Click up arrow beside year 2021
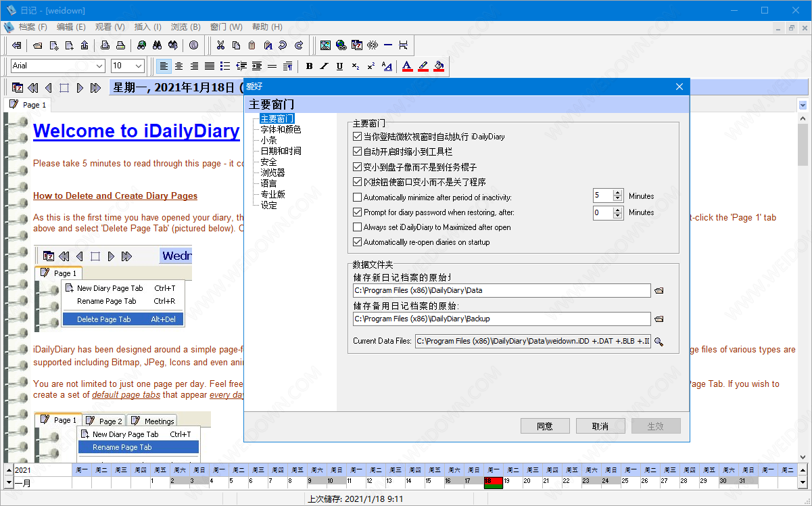The image size is (812, 506). 9,469
